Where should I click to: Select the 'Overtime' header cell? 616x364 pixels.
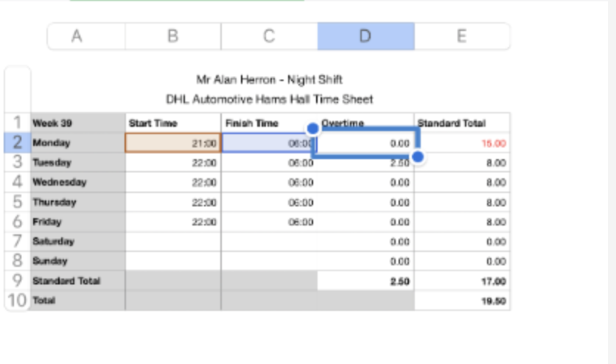click(x=365, y=123)
